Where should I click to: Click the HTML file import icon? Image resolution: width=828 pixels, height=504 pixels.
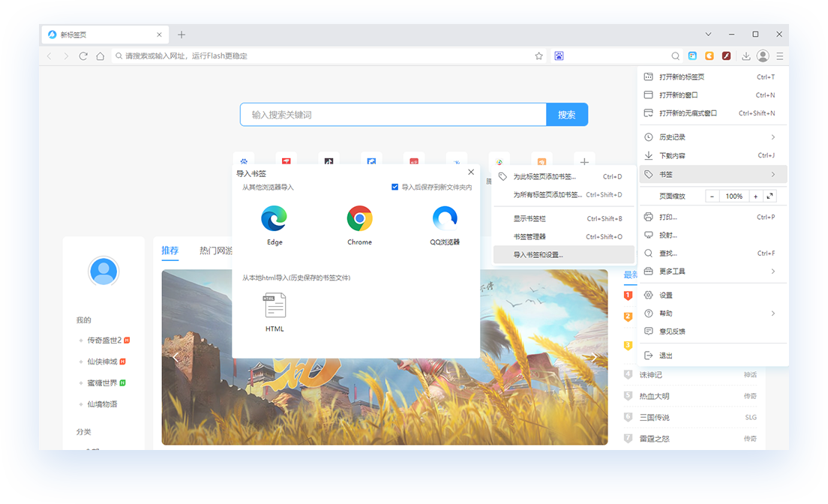(x=274, y=305)
